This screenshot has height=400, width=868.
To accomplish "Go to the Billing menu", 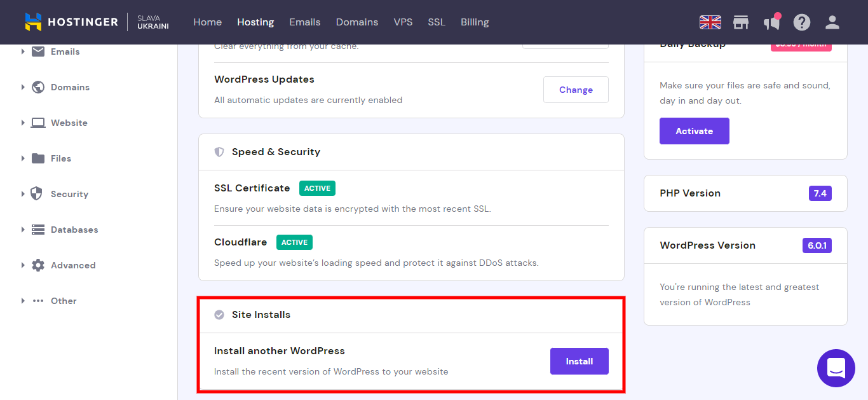I will point(475,22).
